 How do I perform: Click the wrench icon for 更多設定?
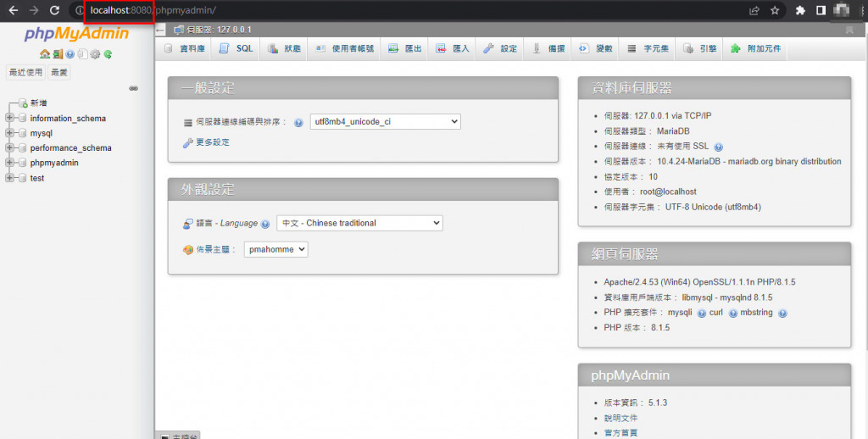pyautogui.click(x=187, y=143)
